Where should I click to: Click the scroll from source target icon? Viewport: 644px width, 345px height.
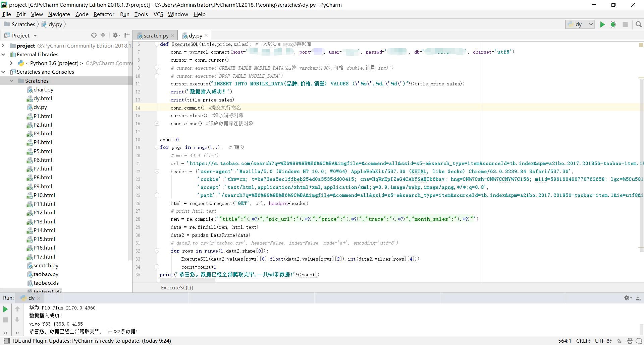pos(94,35)
